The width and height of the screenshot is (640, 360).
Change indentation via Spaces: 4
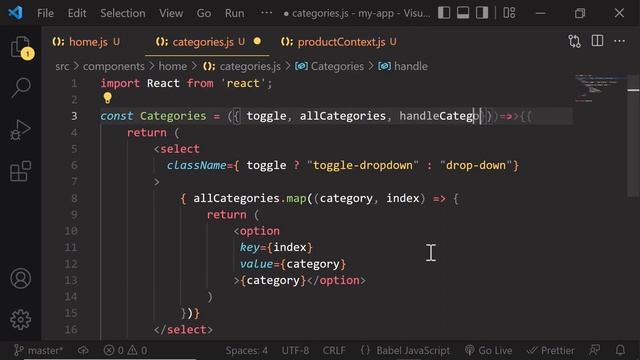pyautogui.click(x=247, y=350)
